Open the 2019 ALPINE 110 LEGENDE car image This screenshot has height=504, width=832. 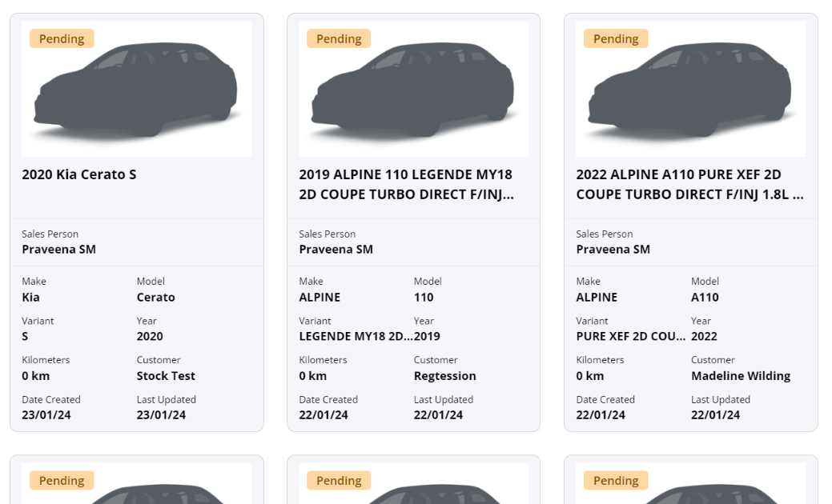[414, 89]
